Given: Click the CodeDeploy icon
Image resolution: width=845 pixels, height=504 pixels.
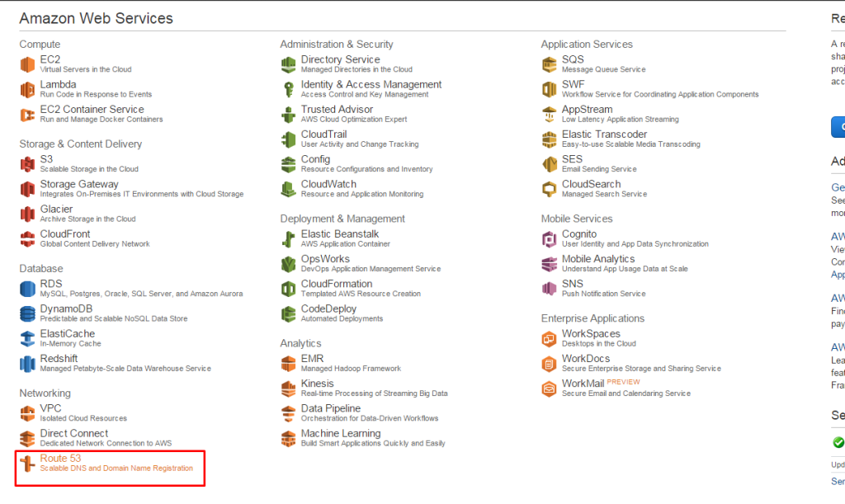Looking at the screenshot, I should (x=288, y=314).
